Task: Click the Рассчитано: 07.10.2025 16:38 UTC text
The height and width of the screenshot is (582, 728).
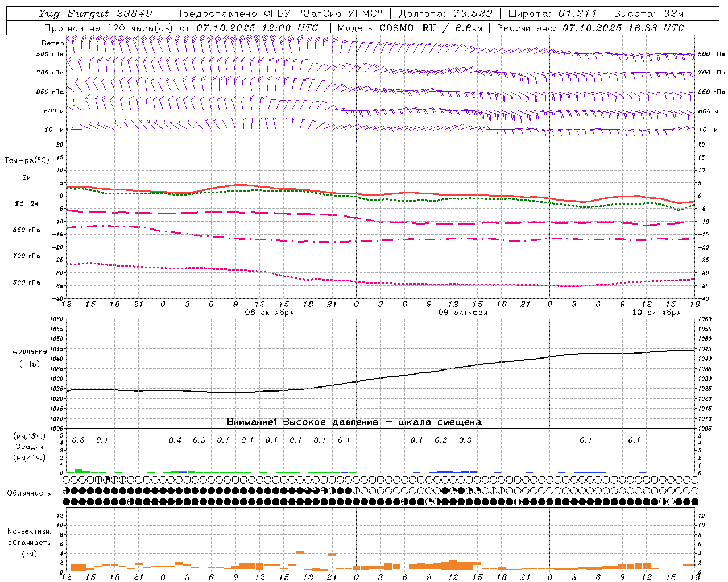Action: pos(590,28)
